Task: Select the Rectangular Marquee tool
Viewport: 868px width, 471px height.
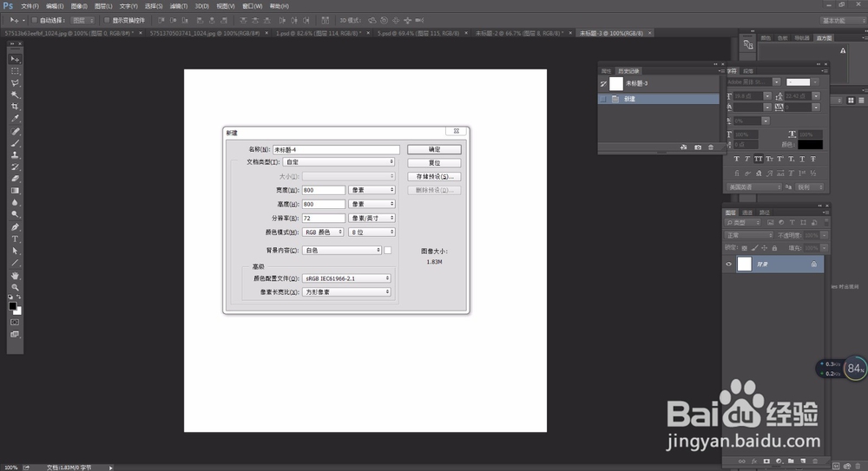Action: (x=15, y=71)
